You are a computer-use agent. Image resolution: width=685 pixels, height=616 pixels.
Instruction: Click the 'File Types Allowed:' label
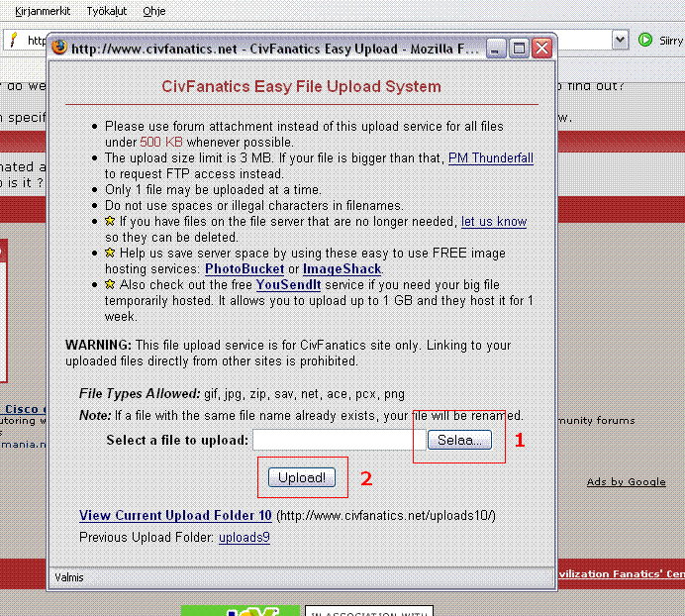click(140, 394)
